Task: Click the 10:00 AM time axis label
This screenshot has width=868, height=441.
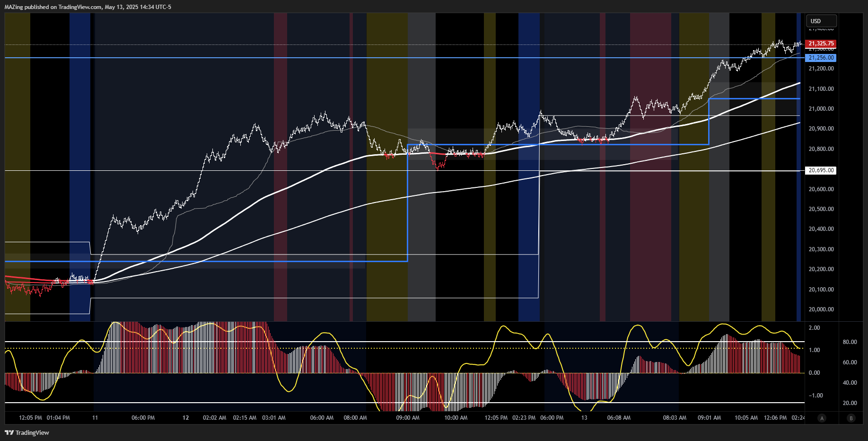Action: [456, 418]
